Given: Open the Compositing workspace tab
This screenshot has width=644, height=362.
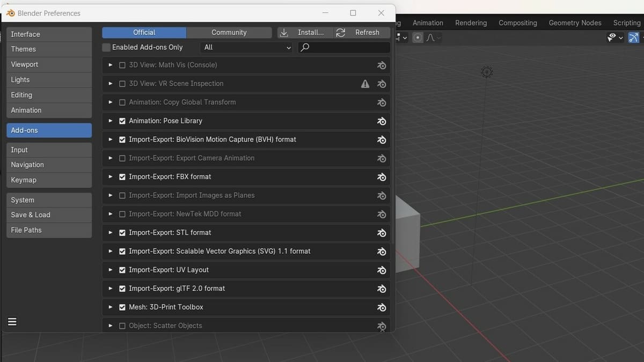Looking at the screenshot, I should pyautogui.click(x=518, y=23).
